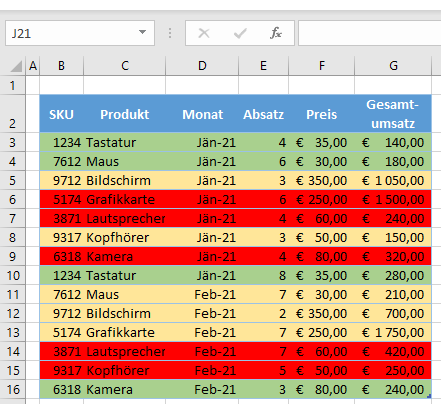Select Kamera cell in row 9
441x407 pixels.
click(125, 256)
